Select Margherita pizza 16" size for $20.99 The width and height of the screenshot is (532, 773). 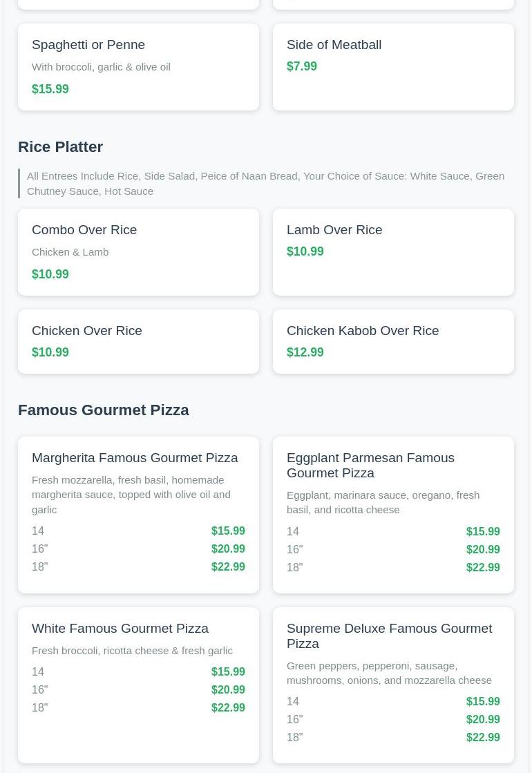tap(138, 549)
